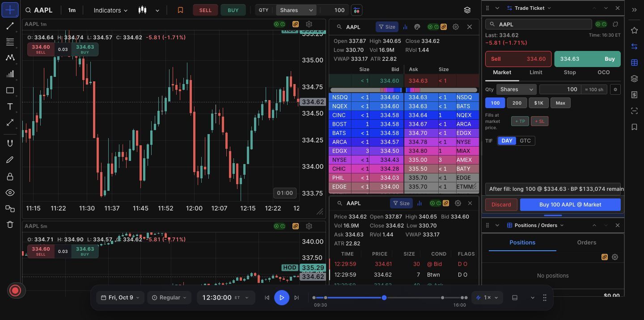Open Shares dropdown in top toolbar
This screenshot has height=320, width=644.
(x=296, y=10)
